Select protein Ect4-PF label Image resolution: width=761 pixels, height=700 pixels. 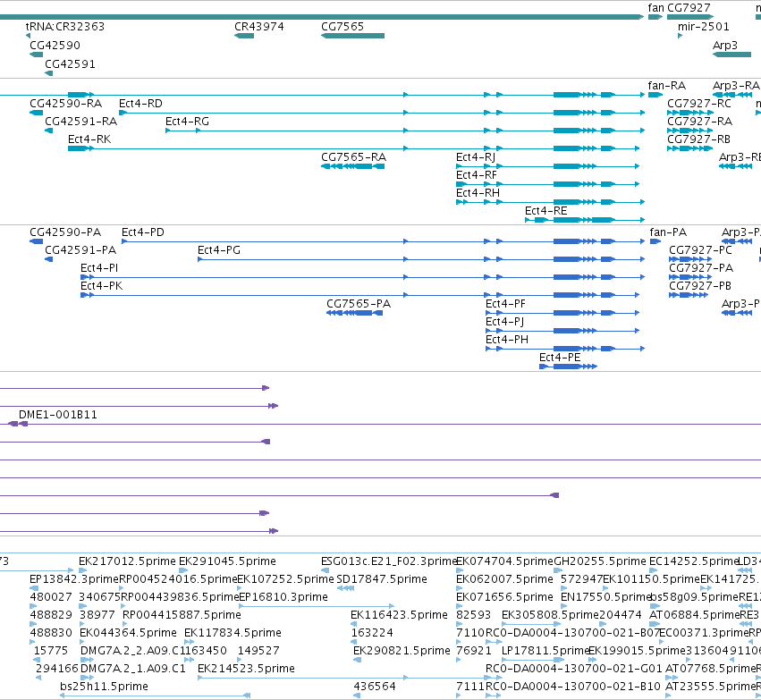tap(506, 304)
